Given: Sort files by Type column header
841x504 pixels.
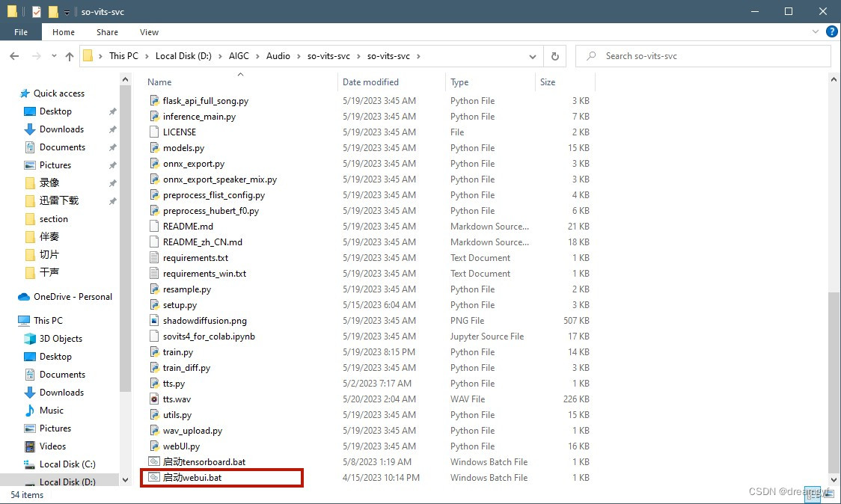Looking at the screenshot, I should [x=459, y=82].
